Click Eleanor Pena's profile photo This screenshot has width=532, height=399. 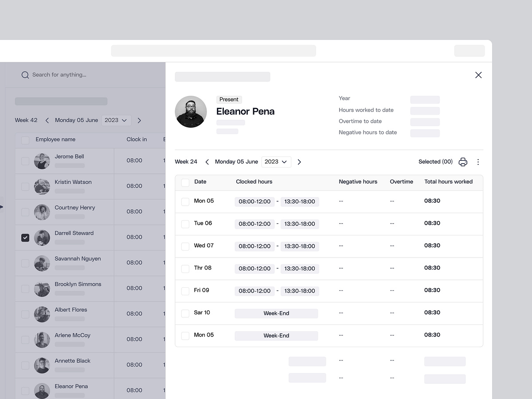tap(191, 112)
